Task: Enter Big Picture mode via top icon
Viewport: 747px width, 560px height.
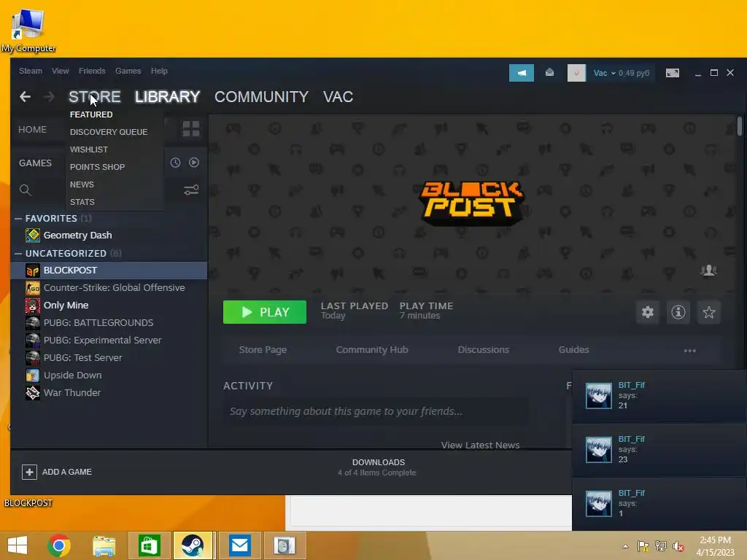Action: [672, 73]
